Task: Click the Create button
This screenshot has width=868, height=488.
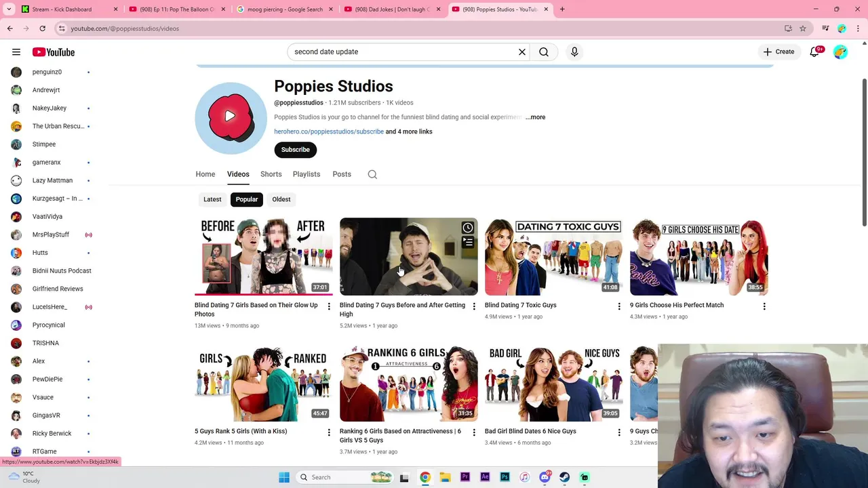Action: pyautogui.click(x=778, y=52)
